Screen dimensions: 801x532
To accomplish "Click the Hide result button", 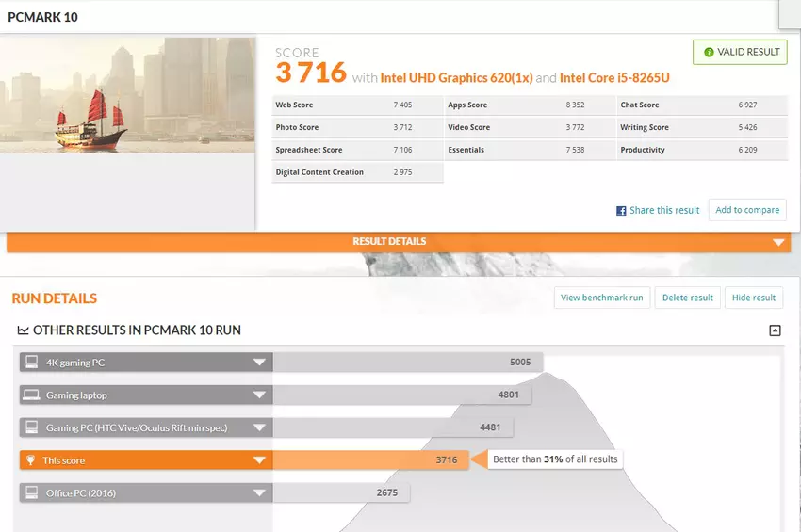I will [x=753, y=298].
